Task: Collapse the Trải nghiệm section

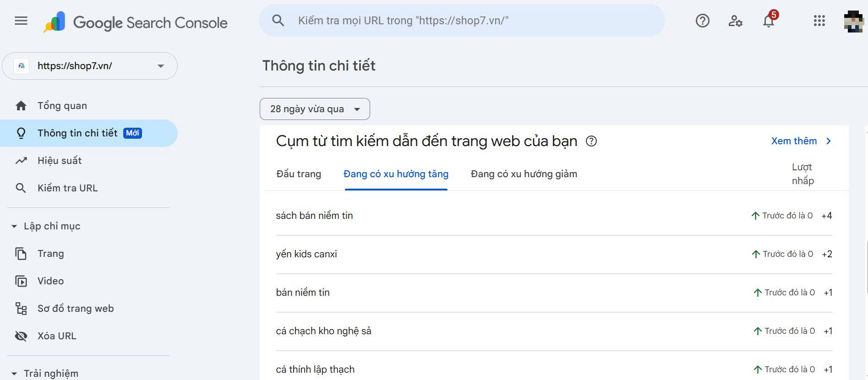Action: [14, 374]
